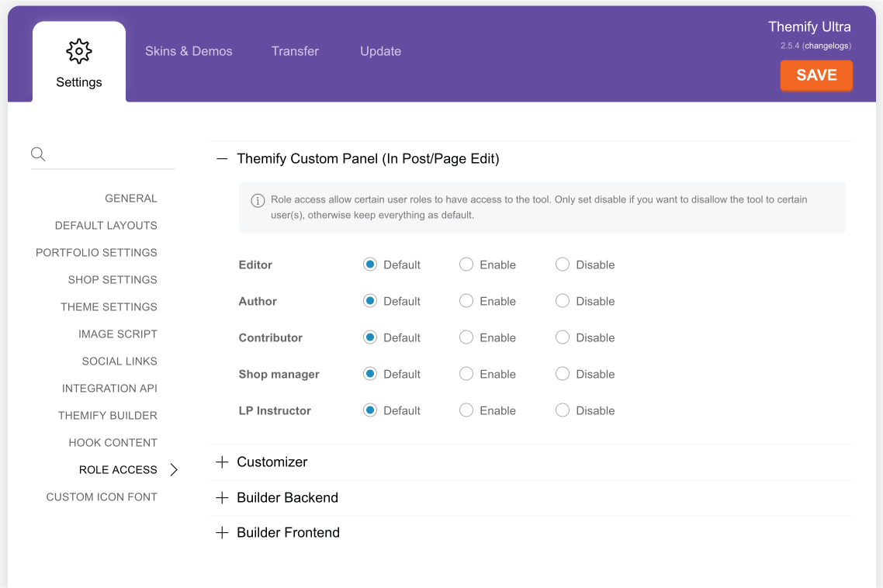The width and height of the screenshot is (883, 588).
Task: Open the Skins & Demos tab
Action: tap(189, 51)
